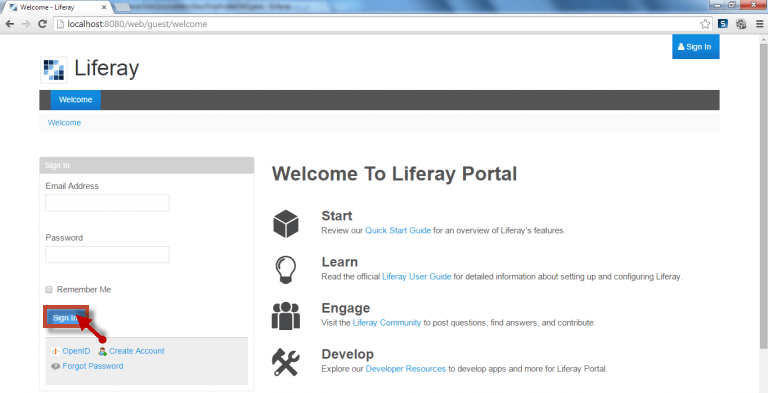Click the vertical page scrollbar
Image resolution: width=768 pixels, height=393 pixels.
coord(763,196)
